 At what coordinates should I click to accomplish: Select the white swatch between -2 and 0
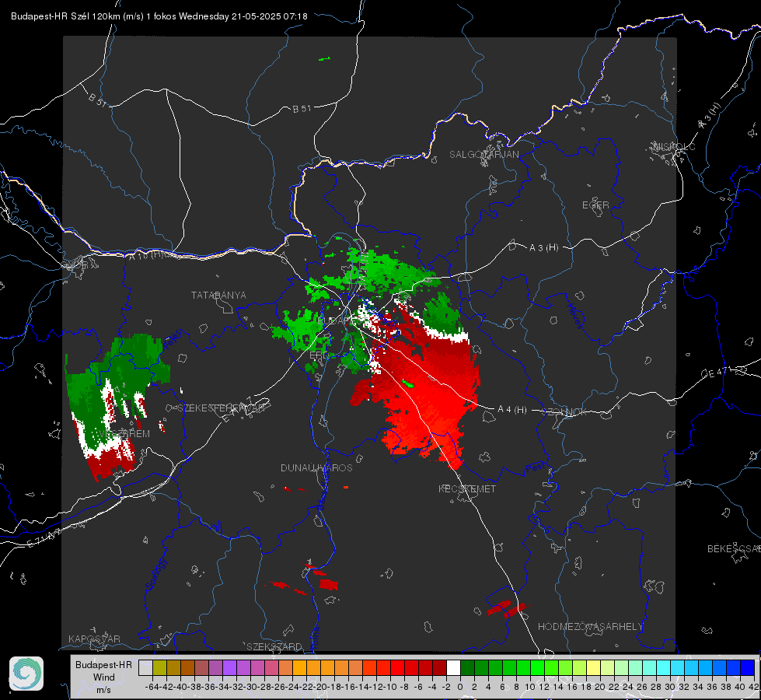point(453,667)
